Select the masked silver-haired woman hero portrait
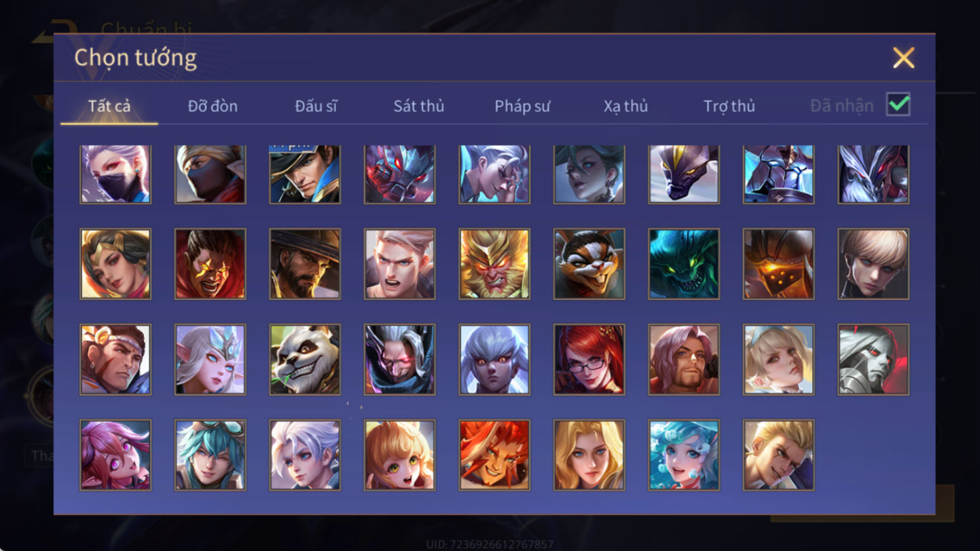 pos(115,174)
